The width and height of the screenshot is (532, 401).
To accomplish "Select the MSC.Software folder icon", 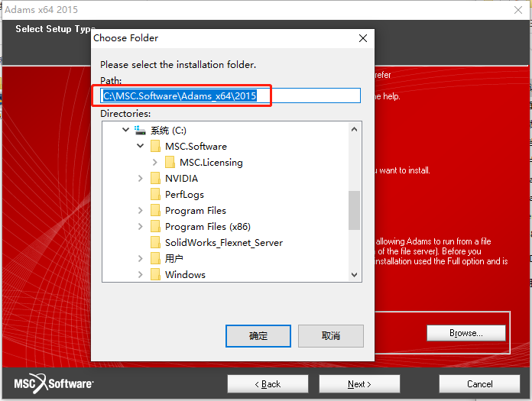I will pos(155,146).
